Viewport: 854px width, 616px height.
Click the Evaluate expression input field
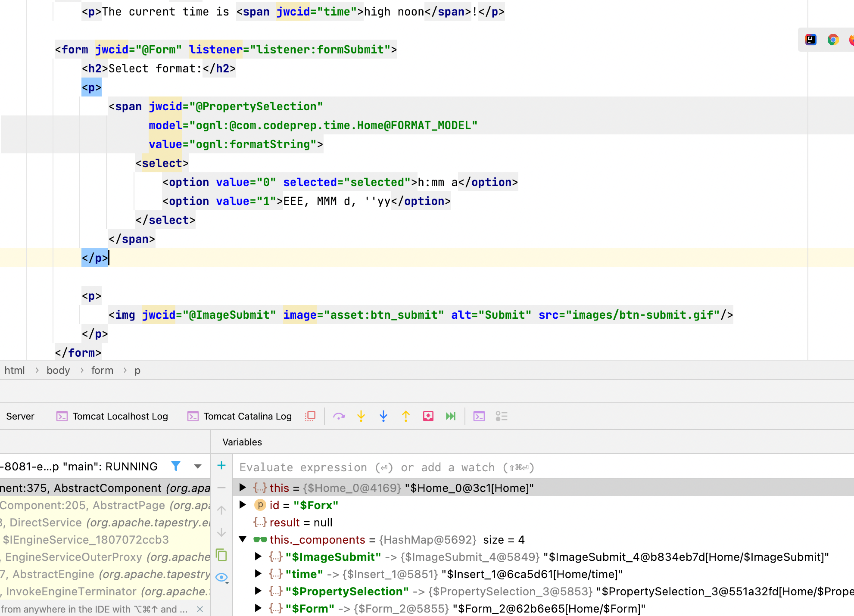(543, 467)
